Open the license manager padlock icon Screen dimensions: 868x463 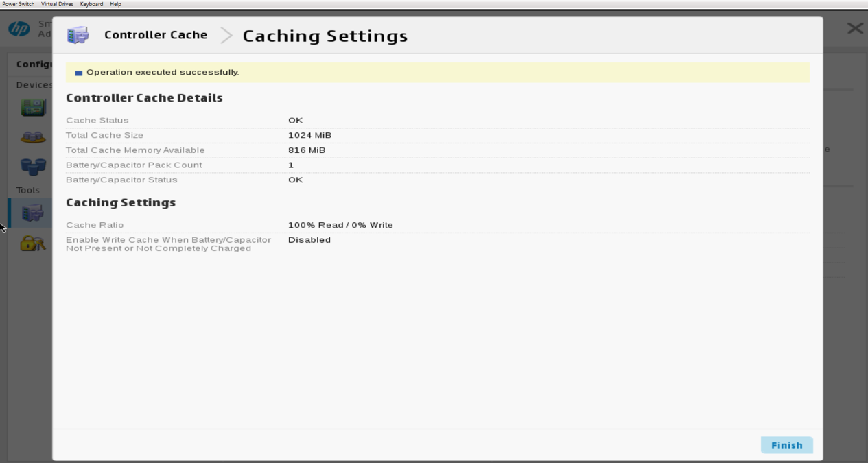(32, 243)
